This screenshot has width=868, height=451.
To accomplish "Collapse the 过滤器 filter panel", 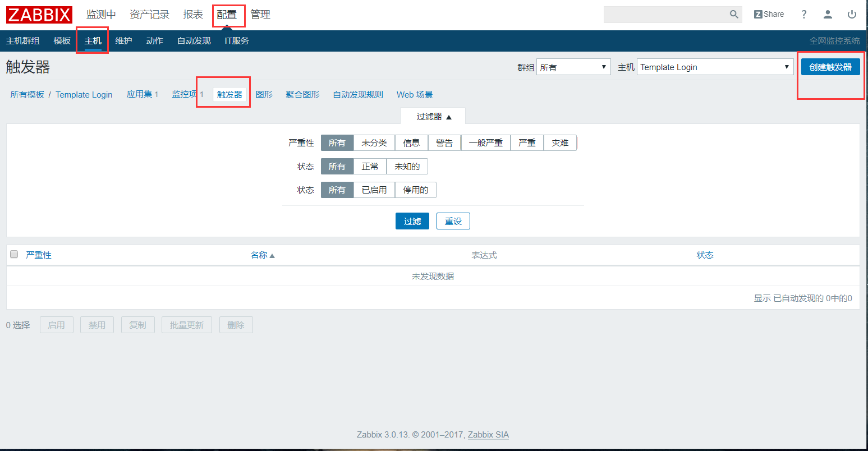I will [433, 116].
